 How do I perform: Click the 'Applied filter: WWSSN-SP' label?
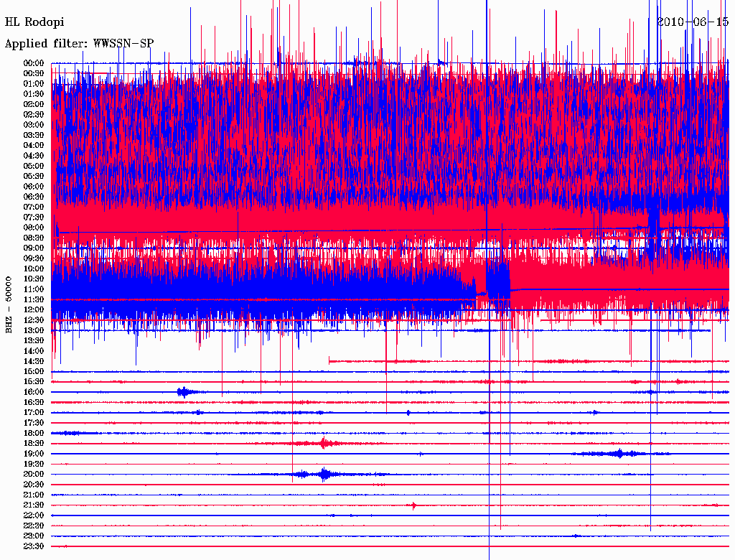coord(79,44)
